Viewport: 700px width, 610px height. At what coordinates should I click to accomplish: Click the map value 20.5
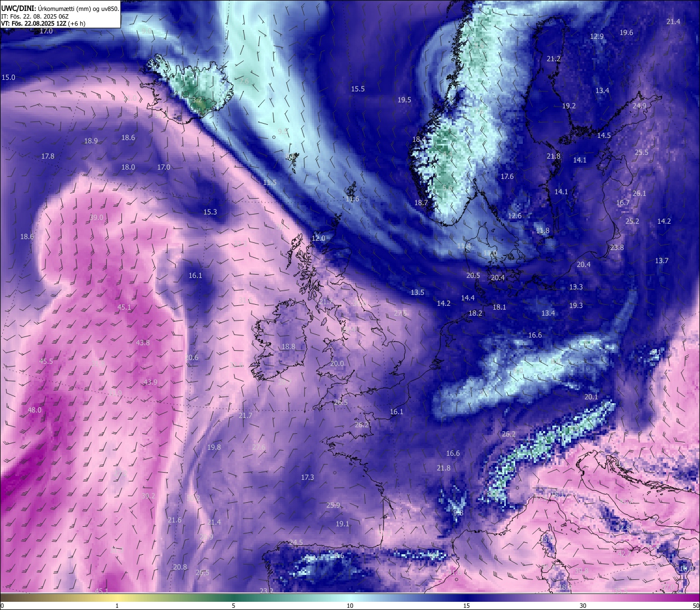tap(473, 276)
